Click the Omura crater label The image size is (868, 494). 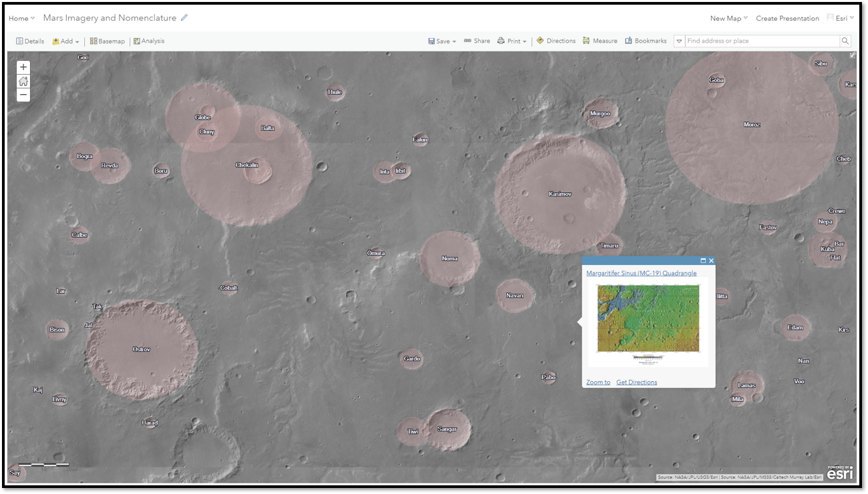pos(376,253)
